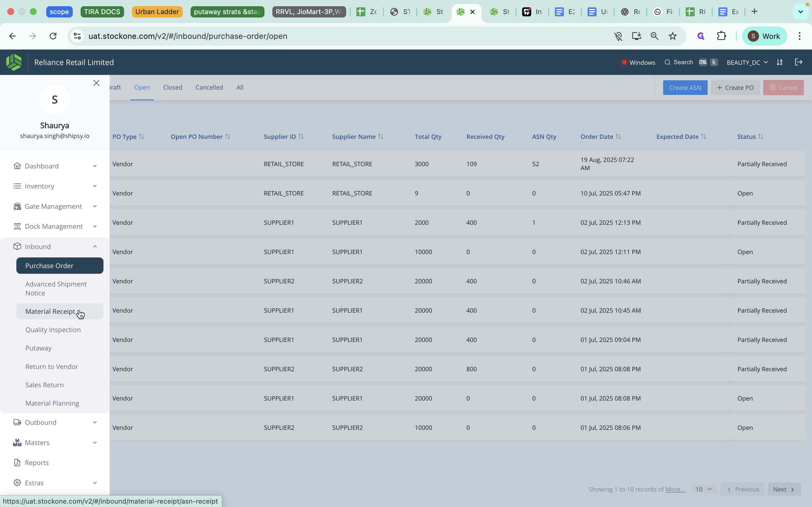Open Material Receipt in sidebar

tap(50, 311)
